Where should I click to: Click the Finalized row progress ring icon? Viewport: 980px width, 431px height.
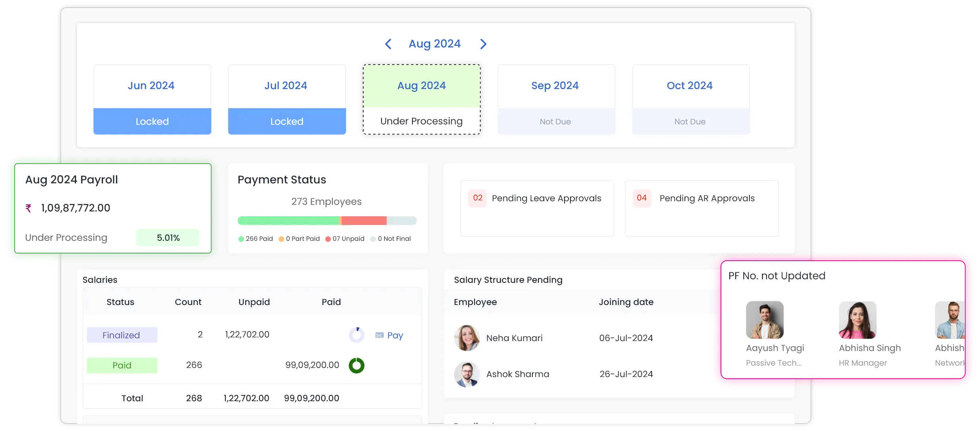tap(357, 335)
